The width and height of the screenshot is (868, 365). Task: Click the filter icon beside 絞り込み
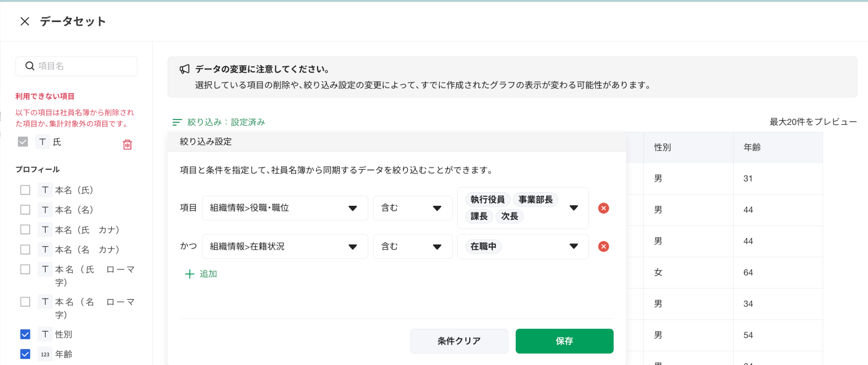click(x=177, y=122)
